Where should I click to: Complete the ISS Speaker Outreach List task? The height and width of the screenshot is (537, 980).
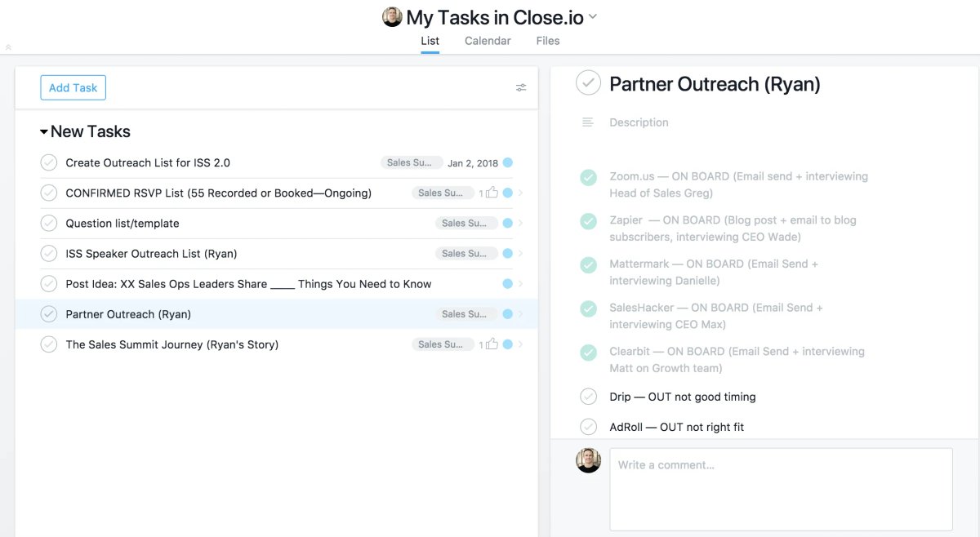tap(49, 254)
